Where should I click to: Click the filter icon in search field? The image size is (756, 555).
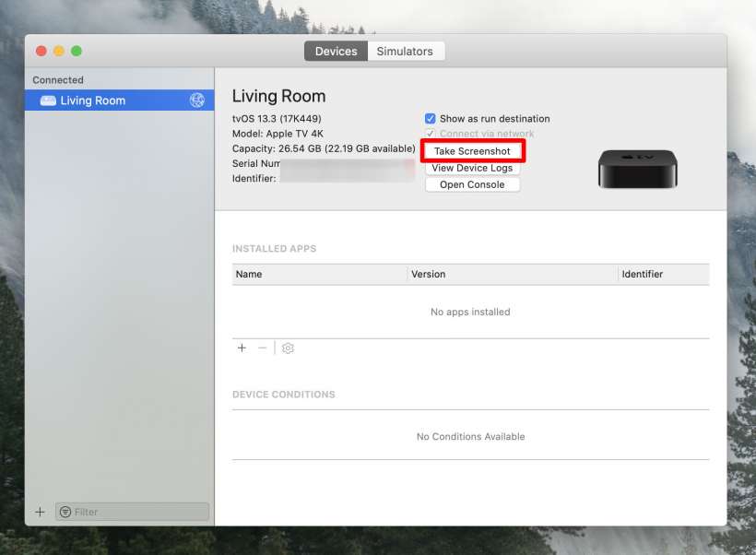point(65,512)
